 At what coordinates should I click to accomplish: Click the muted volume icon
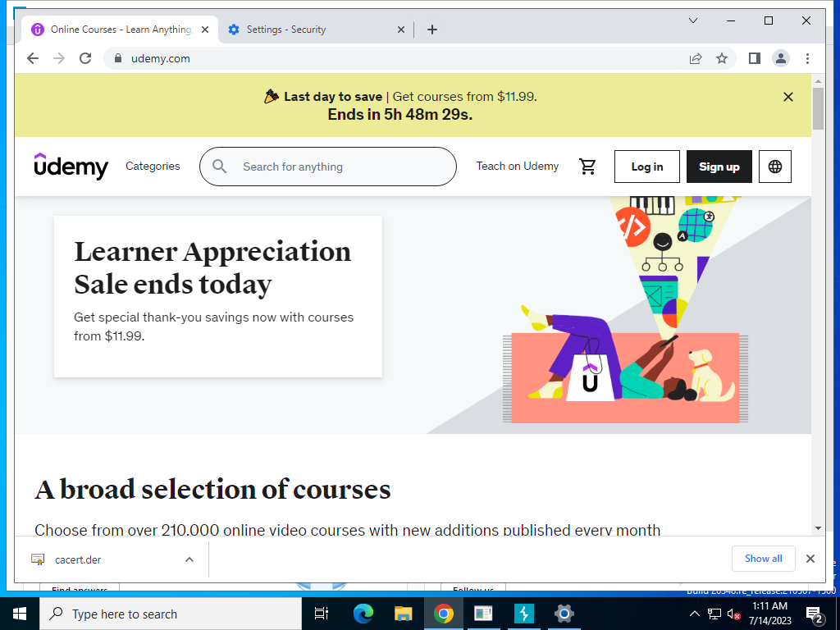(734, 614)
